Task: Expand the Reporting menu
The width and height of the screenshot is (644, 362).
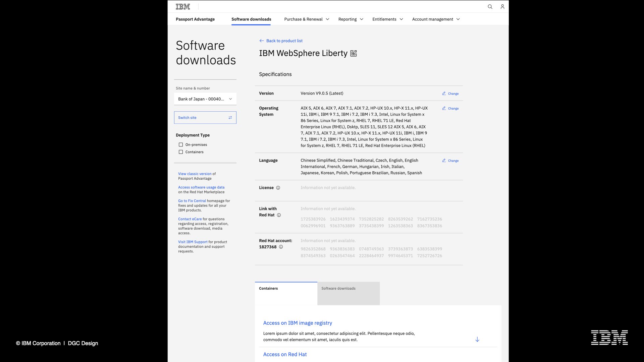Action: (x=351, y=19)
